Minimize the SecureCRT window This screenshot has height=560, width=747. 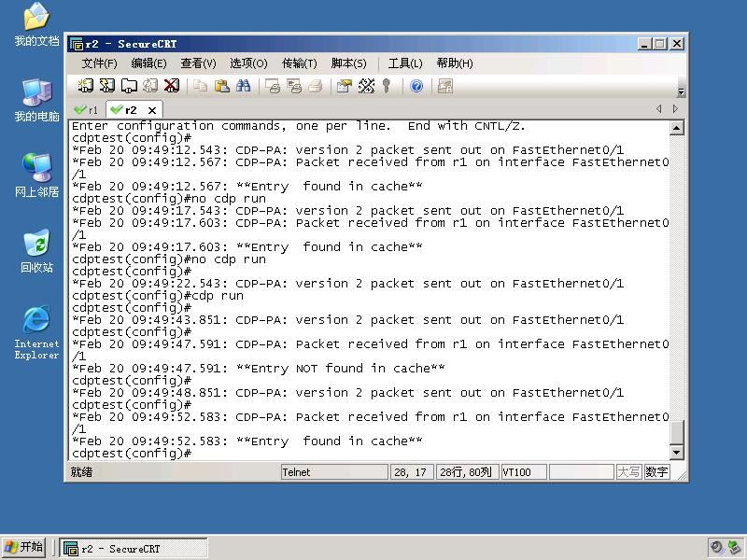[644, 44]
